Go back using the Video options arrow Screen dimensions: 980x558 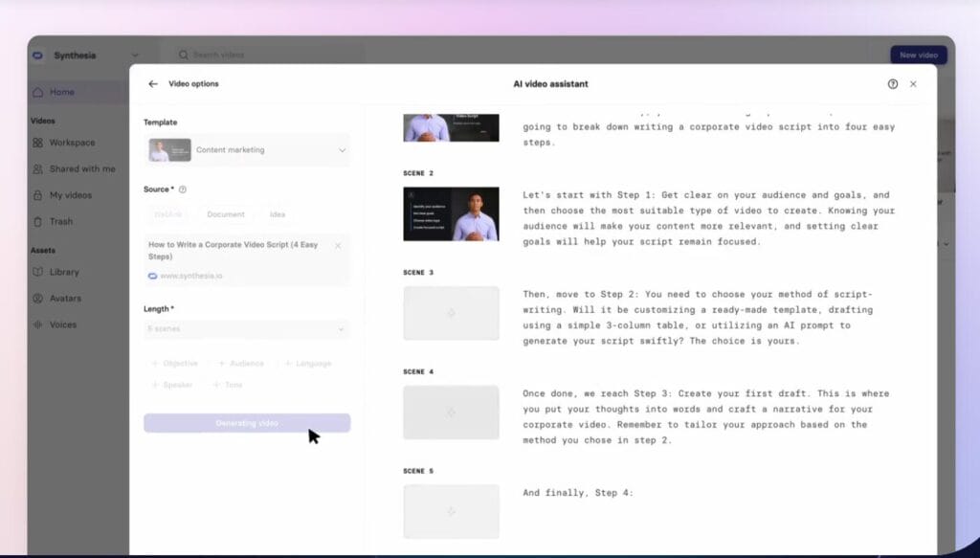pos(153,84)
